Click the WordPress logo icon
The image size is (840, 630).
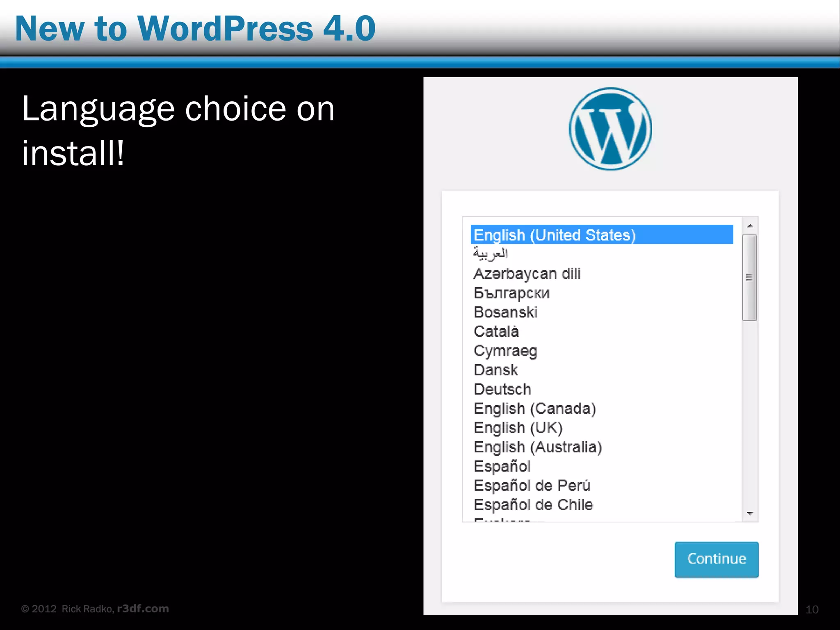[x=610, y=129]
